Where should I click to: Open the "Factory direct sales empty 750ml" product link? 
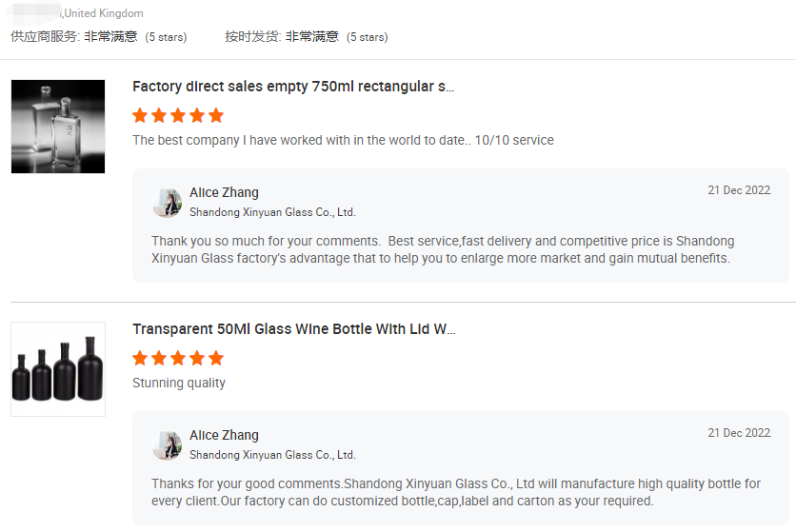293,87
